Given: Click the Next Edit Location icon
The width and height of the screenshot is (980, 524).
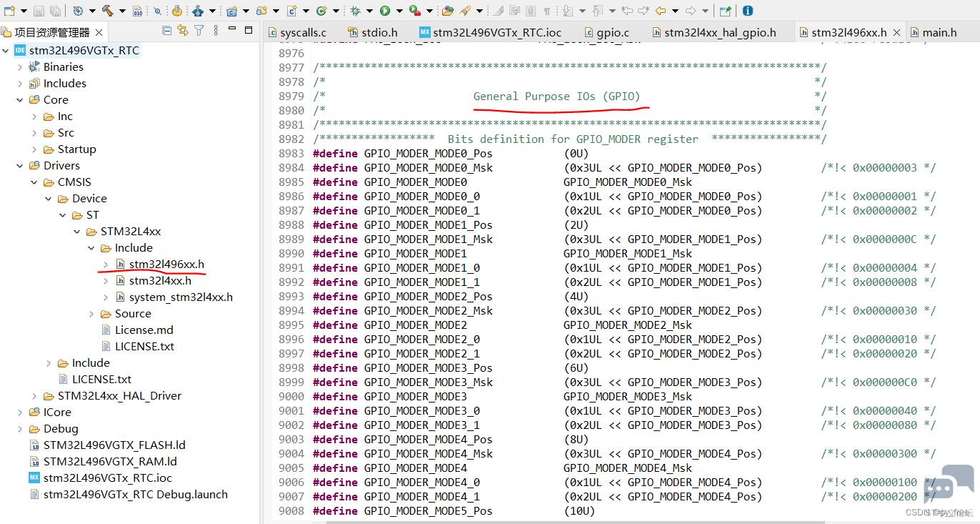Looking at the screenshot, I should coord(643,11).
